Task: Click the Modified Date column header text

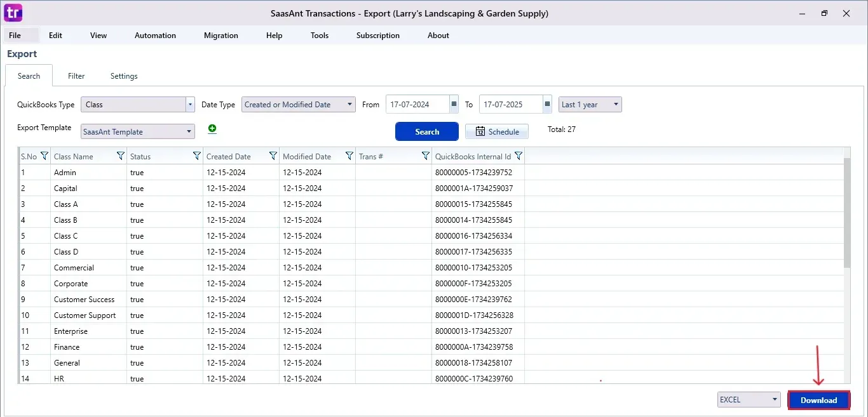Action: [307, 157]
